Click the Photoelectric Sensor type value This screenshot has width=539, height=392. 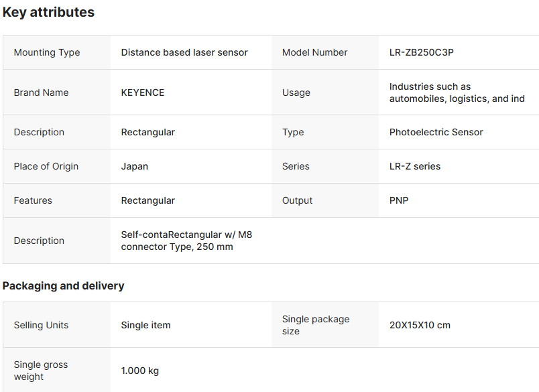[x=436, y=132]
